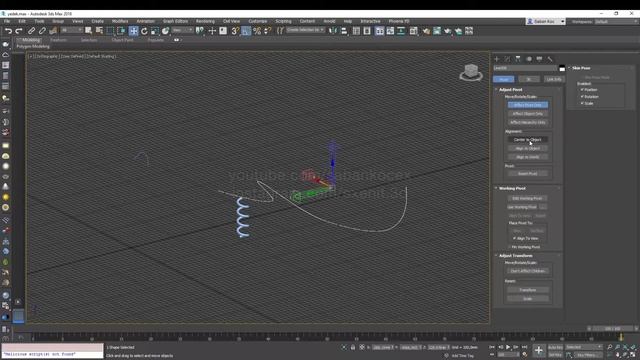640x360 pixels.
Task: Click the Edit Working Pivot button
Action: pyautogui.click(x=528, y=198)
